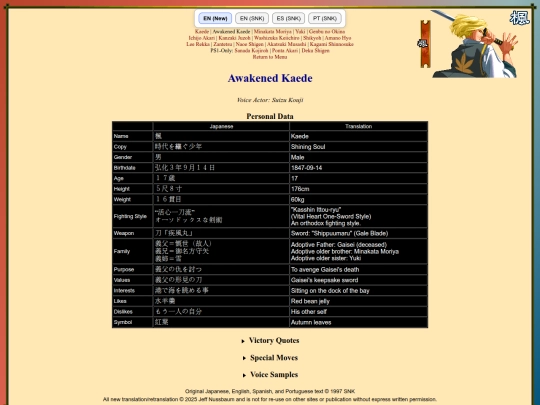Go to Yuki's character page
Image resolution: width=540 pixels, height=405 pixels.
click(300, 31)
